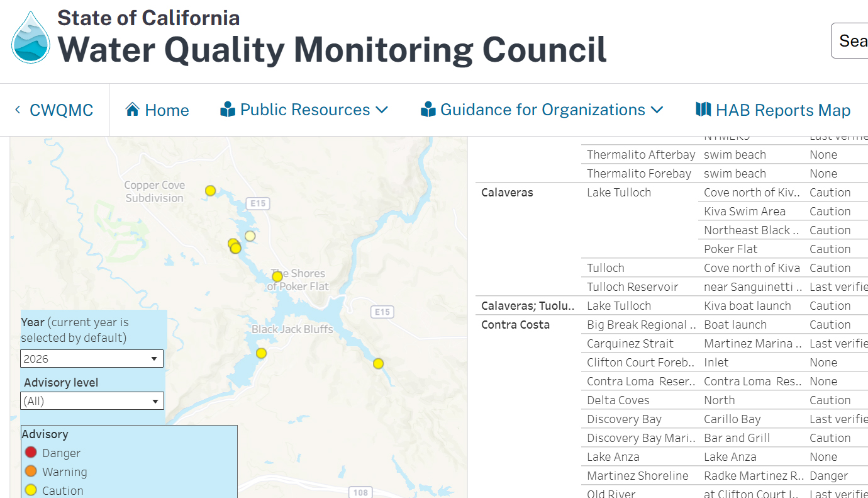This screenshot has height=498, width=868.
Task: Click the icon beside Guidance for Organizations
Action: click(x=428, y=110)
